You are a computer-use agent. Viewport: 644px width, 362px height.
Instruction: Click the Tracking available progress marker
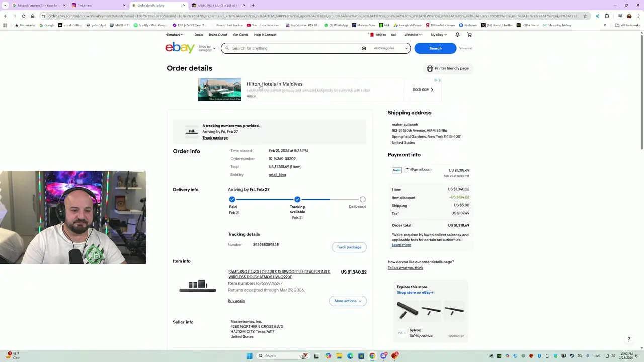click(297, 199)
